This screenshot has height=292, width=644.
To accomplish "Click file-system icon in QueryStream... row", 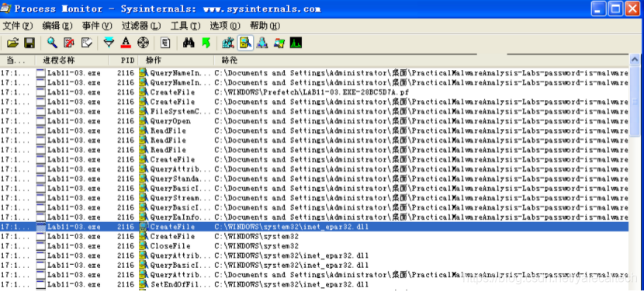I will click(144, 198).
